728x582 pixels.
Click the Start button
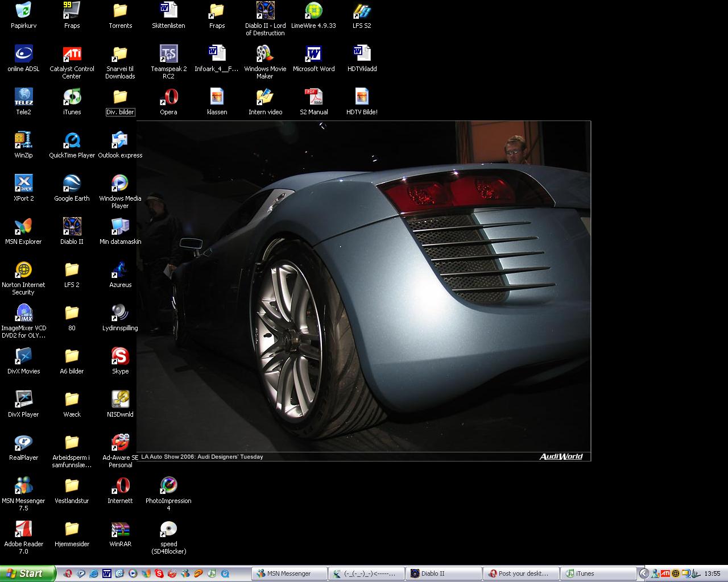(x=27, y=573)
